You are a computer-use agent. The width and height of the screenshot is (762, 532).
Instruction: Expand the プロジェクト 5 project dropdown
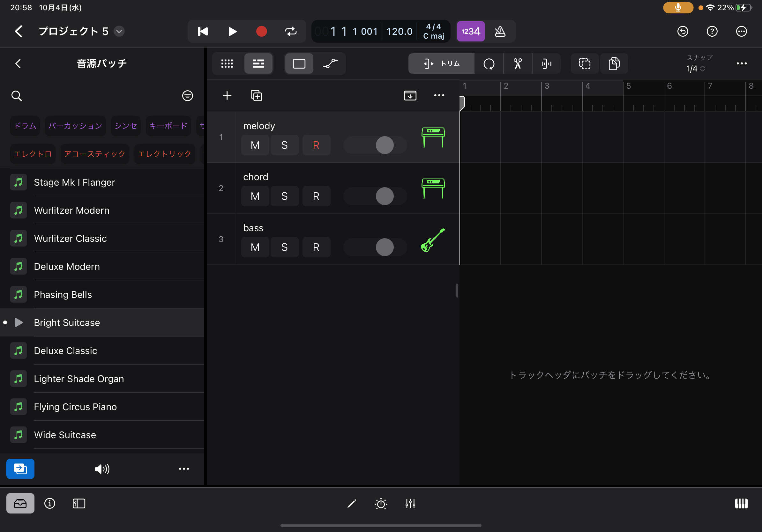point(119,32)
